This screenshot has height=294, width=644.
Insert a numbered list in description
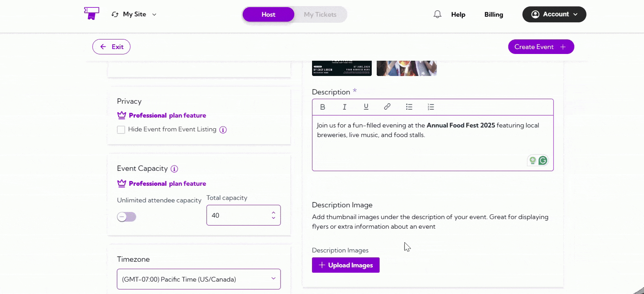[x=431, y=107]
